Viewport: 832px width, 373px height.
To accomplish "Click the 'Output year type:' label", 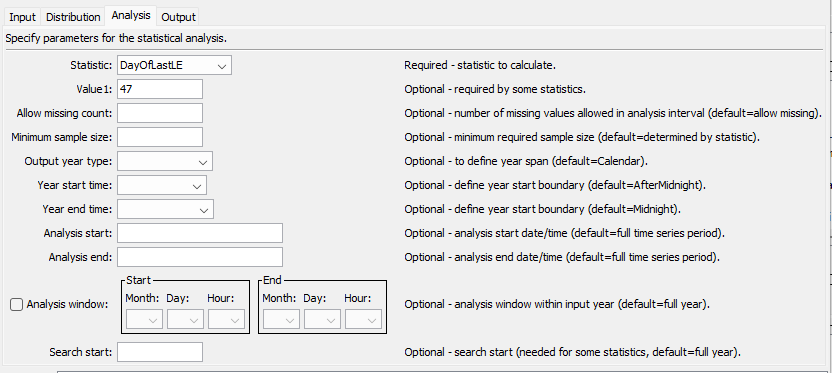I will [x=68, y=161].
